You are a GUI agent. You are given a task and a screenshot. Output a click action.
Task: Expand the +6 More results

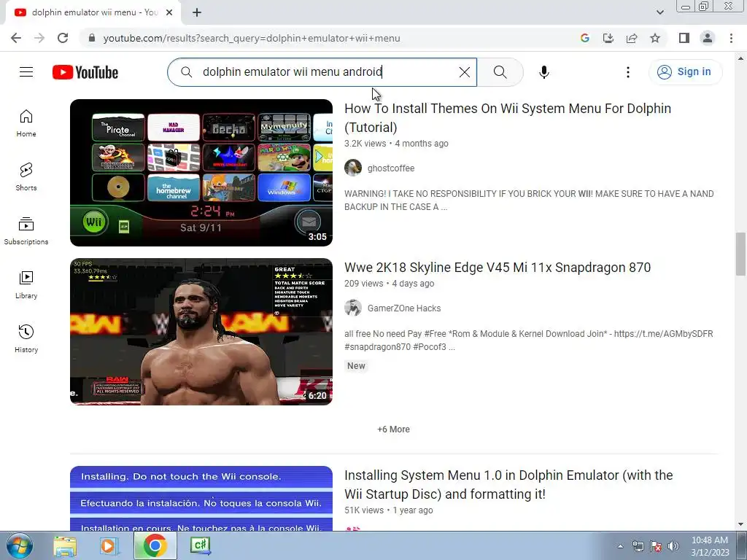point(393,429)
